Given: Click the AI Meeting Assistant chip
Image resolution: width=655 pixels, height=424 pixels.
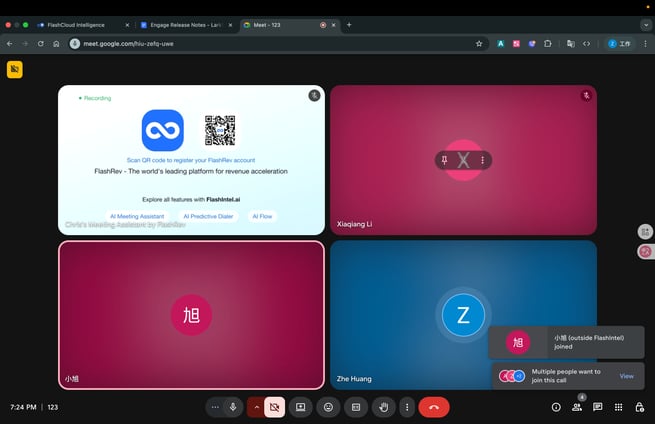Looking at the screenshot, I should (137, 216).
